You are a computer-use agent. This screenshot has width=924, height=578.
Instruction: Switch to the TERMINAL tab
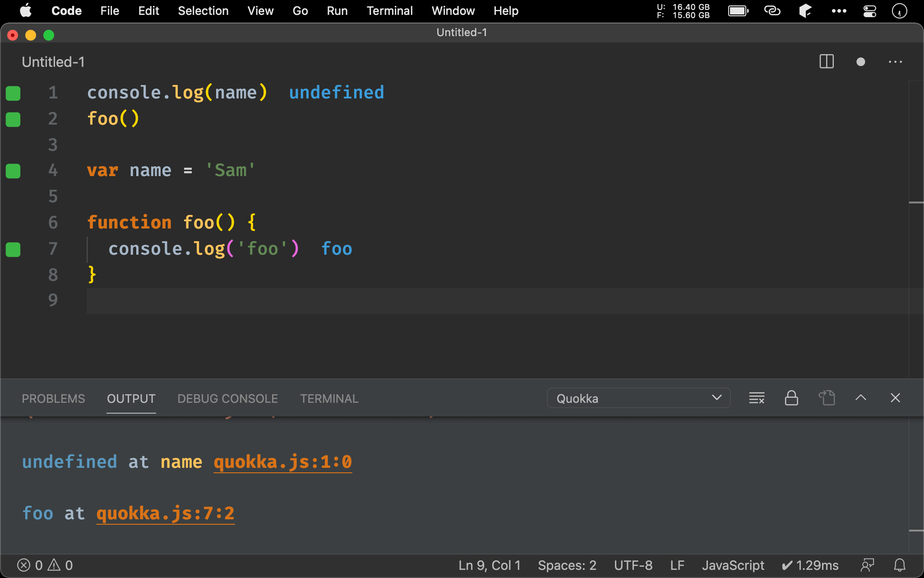pyautogui.click(x=329, y=399)
